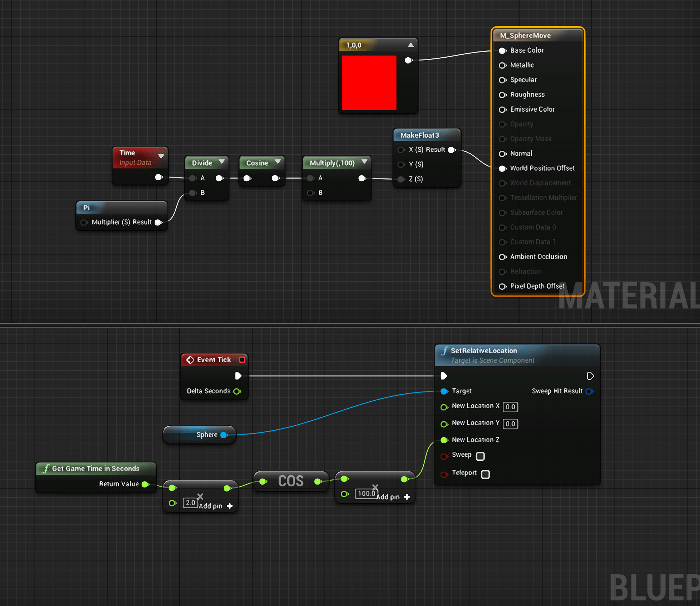This screenshot has height=606, width=700.
Task: Select the Event Tick node title
Action: point(214,360)
